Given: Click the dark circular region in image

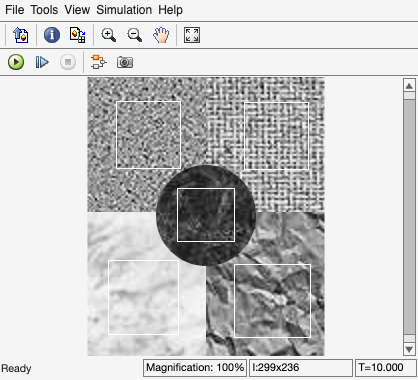Looking at the screenshot, I should (x=206, y=215).
